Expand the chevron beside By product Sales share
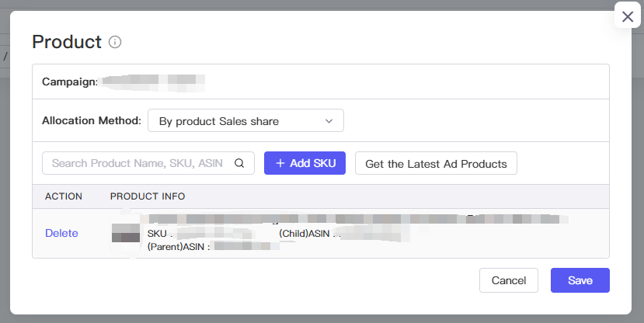The image size is (644, 323). coord(329,121)
